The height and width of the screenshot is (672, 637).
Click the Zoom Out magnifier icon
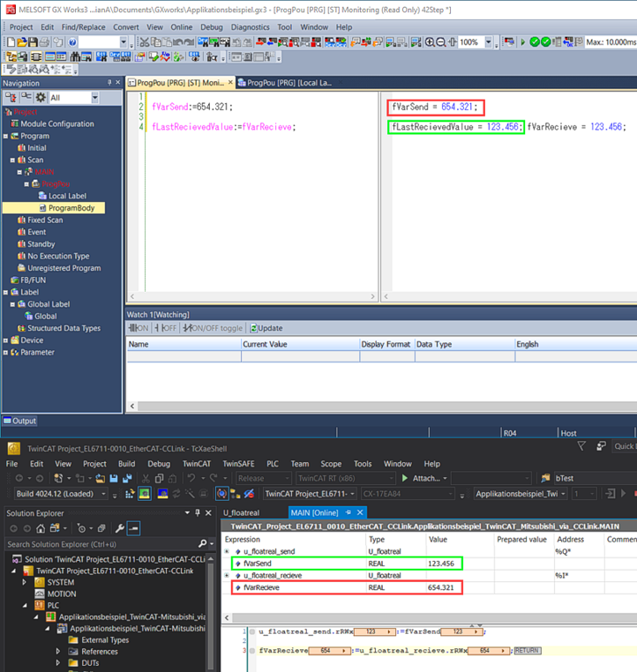tap(440, 42)
